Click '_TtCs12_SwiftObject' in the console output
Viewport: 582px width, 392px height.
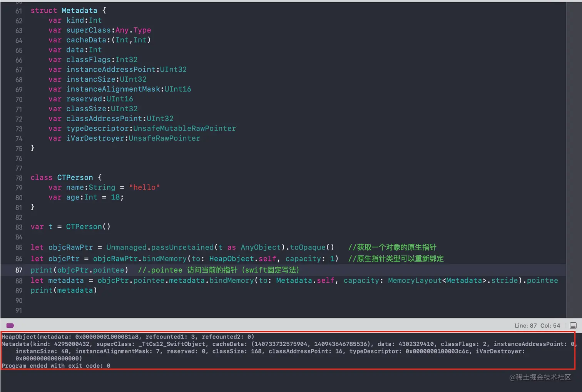point(172,344)
